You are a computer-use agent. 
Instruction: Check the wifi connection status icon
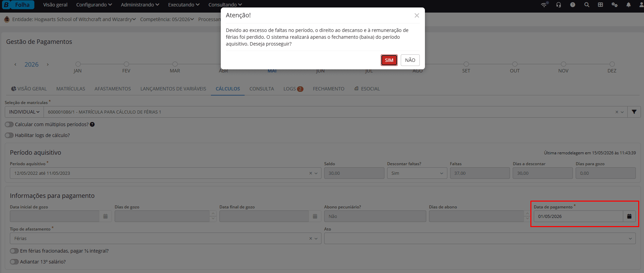pos(544,5)
